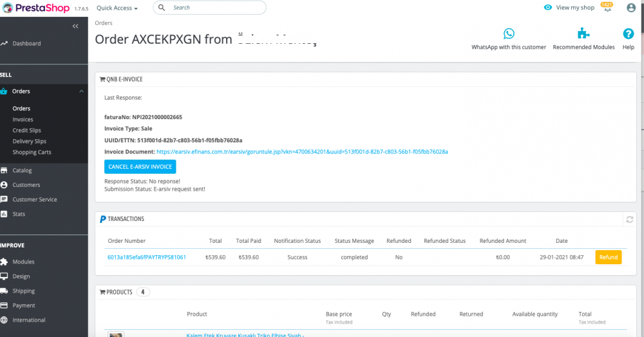Click the first product thumbnail image
644x337 pixels.
[116, 334]
